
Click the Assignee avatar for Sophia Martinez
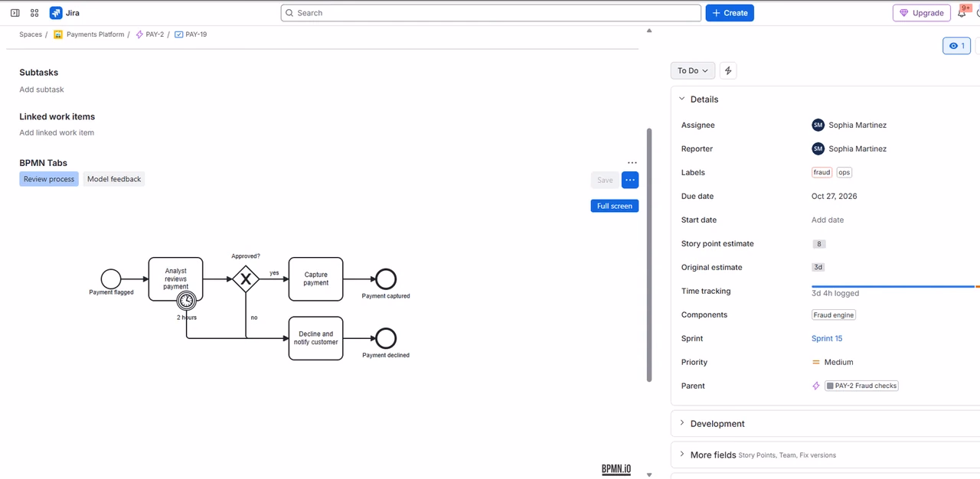pos(818,125)
